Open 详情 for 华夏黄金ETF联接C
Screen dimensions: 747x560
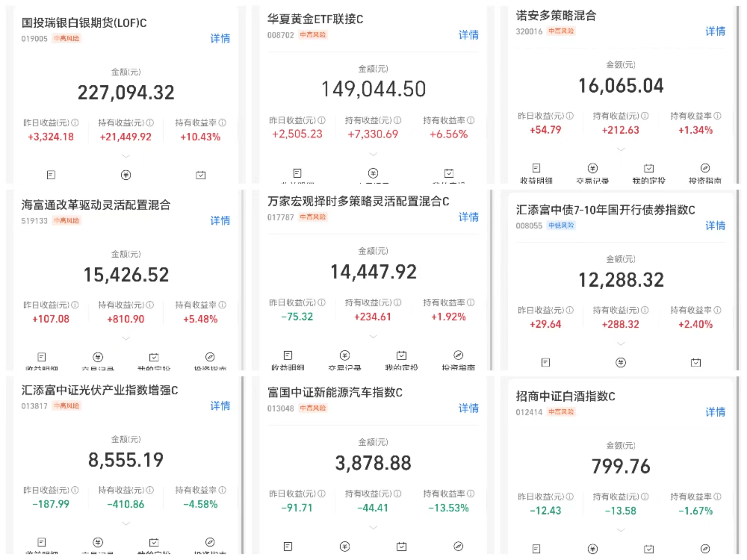click(x=469, y=35)
